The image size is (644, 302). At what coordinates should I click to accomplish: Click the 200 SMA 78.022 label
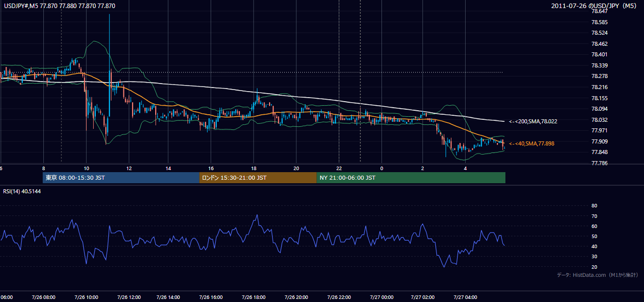[533, 121]
